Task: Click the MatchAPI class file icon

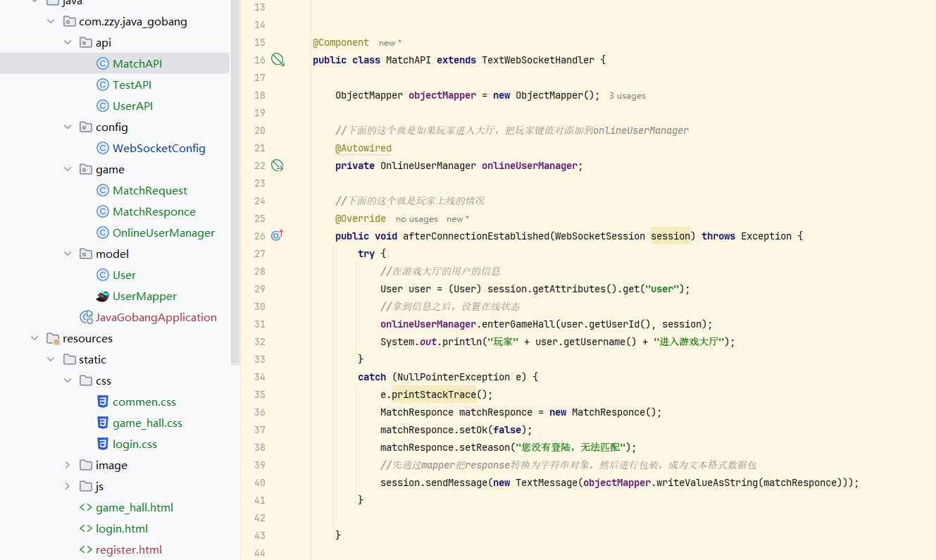Action: tap(102, 63)
